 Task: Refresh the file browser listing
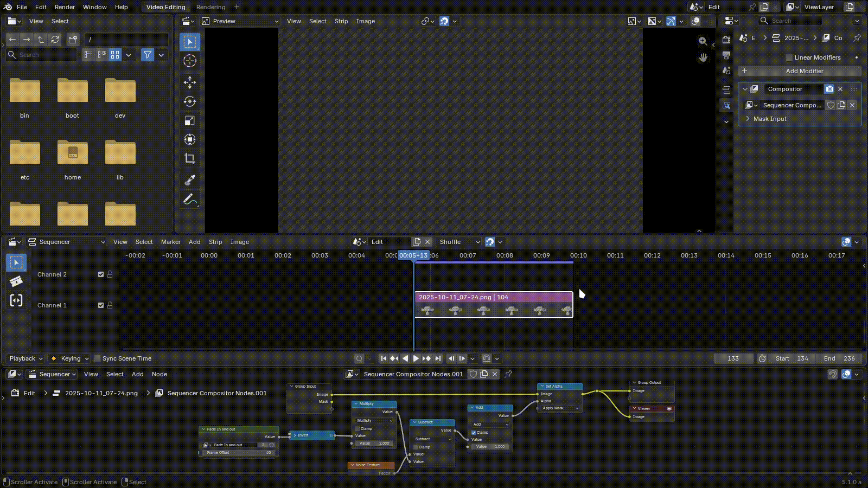point(55,40)
